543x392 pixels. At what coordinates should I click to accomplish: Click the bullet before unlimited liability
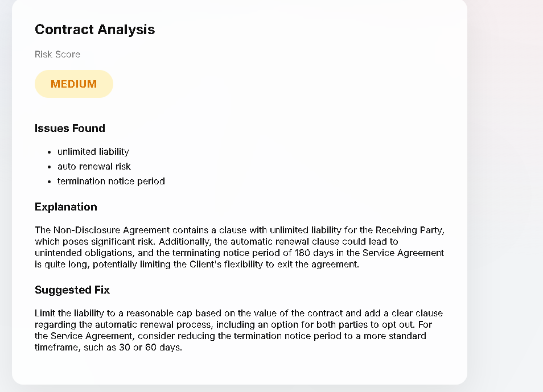pyautogui.click(x=49, y=152)
